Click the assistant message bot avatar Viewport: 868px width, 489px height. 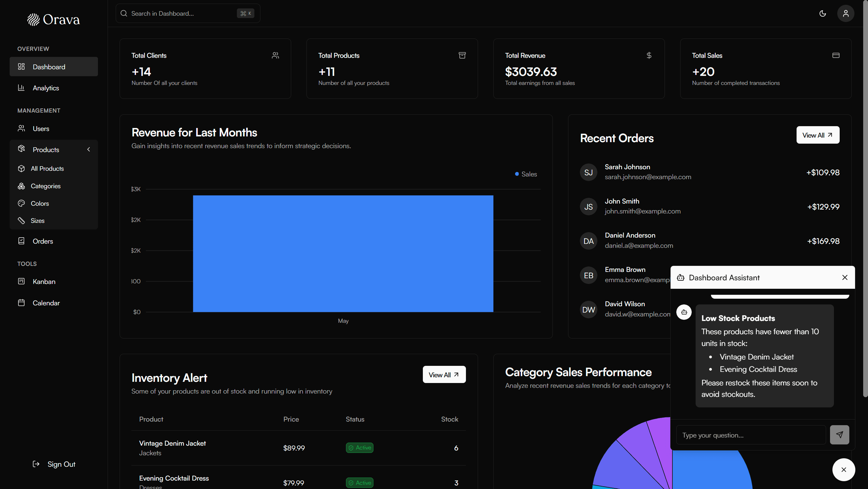pyautogui.click(x=684, y=312)
